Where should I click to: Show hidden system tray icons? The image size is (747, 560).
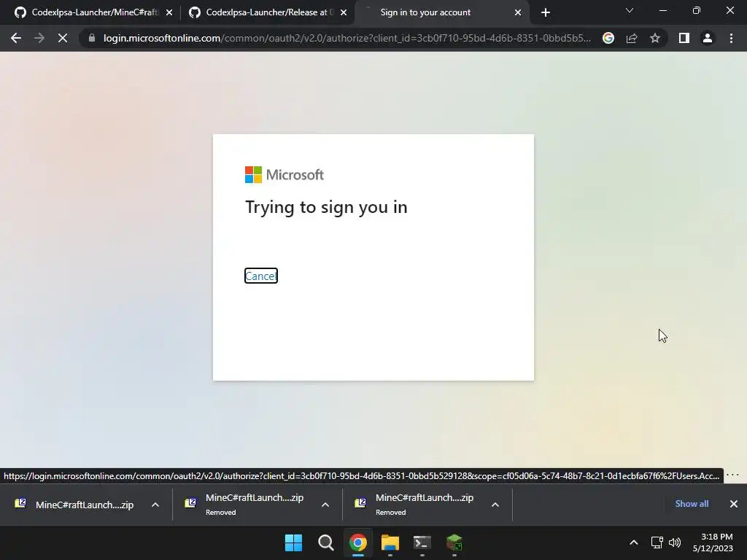(634, 542)
